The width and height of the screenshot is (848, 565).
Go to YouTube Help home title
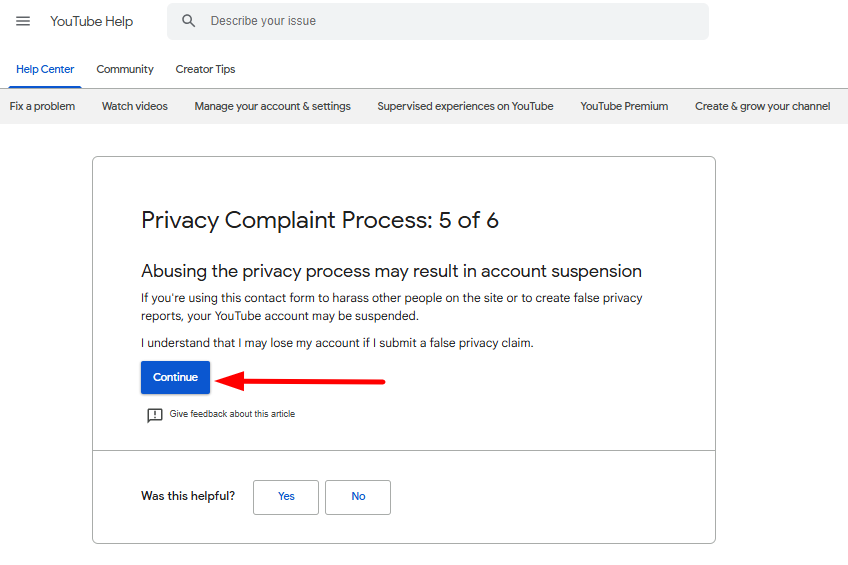coord(91,21)
